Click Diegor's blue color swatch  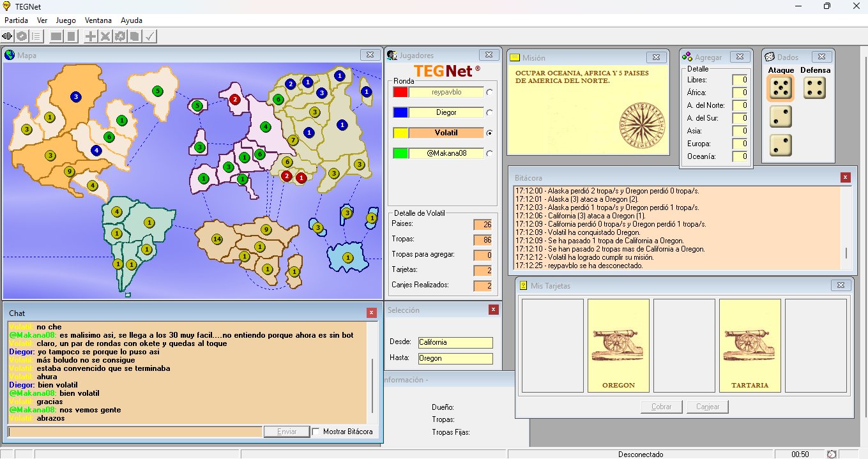pyautogui.click(x=400, y=112)
